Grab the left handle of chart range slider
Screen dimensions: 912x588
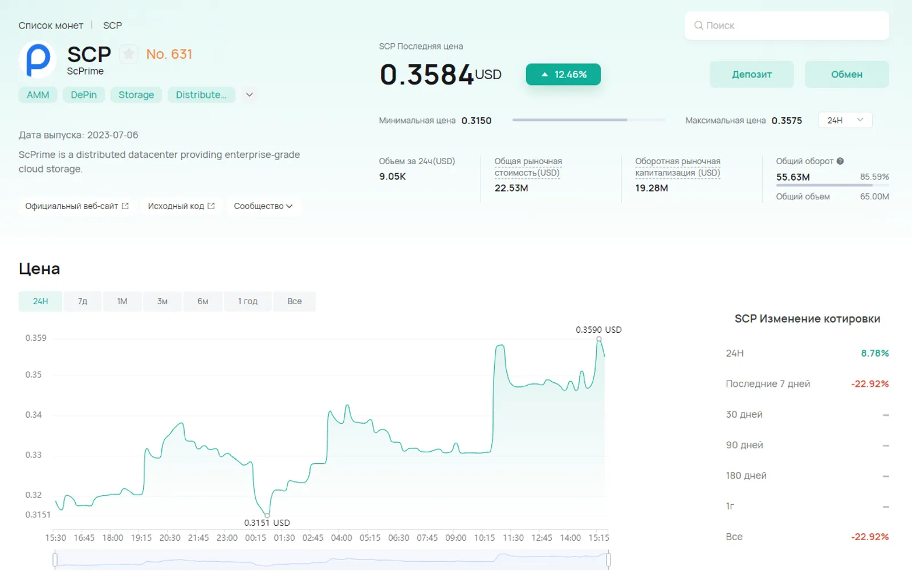pyautogui.click(x=55, y=560)
